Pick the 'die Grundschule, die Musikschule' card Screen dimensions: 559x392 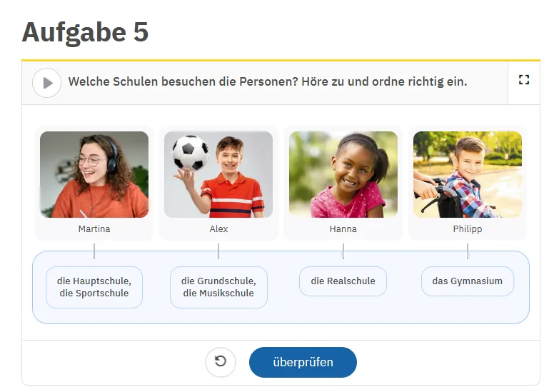point(218,287)
